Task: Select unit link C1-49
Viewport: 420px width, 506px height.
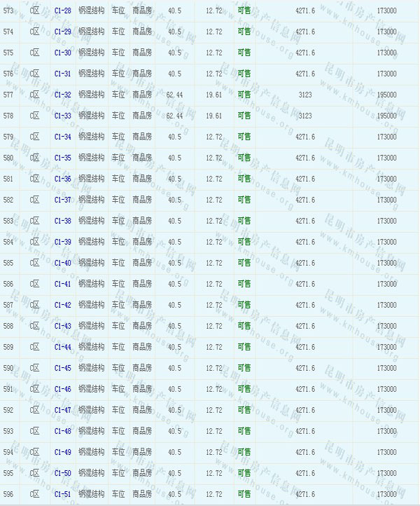Action: [62, 452]
